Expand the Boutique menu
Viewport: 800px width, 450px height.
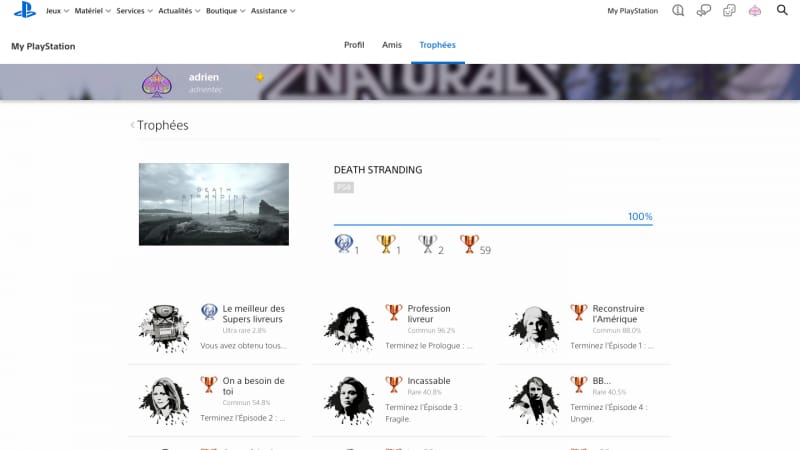(x=226, y=11)
